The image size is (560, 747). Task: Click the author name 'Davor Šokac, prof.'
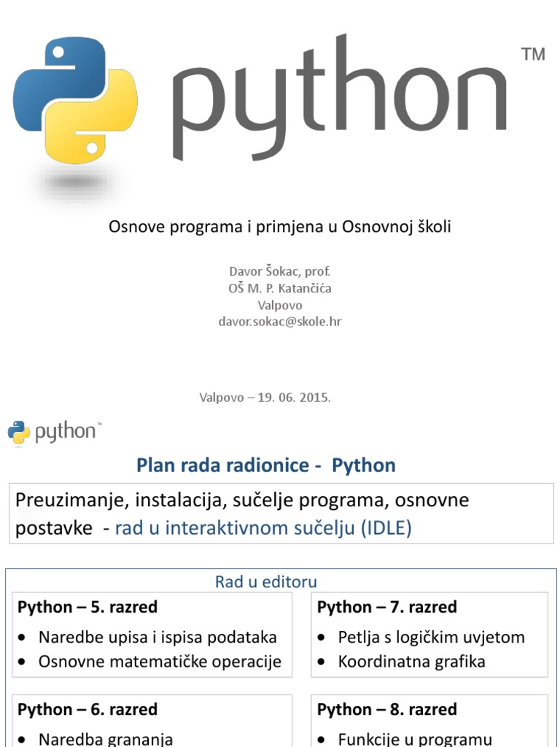pyautogui.click(x=279, y=271)
